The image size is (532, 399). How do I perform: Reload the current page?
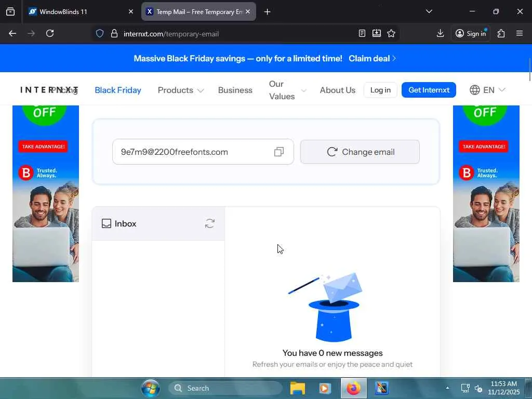tap(50, 33)
